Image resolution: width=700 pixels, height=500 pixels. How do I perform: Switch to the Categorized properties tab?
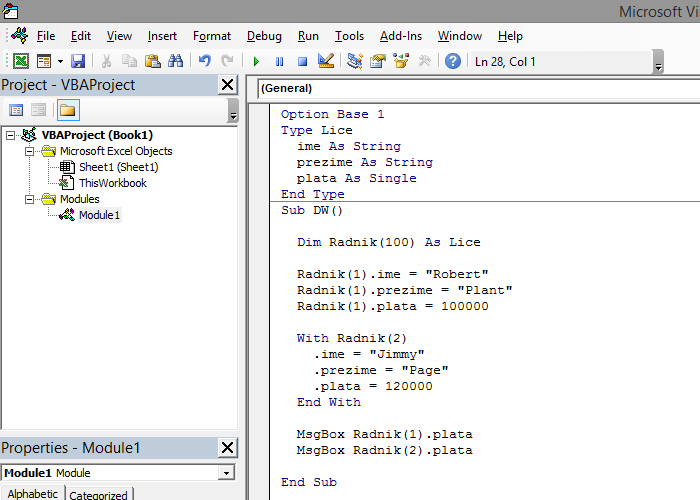pos(98,495)
